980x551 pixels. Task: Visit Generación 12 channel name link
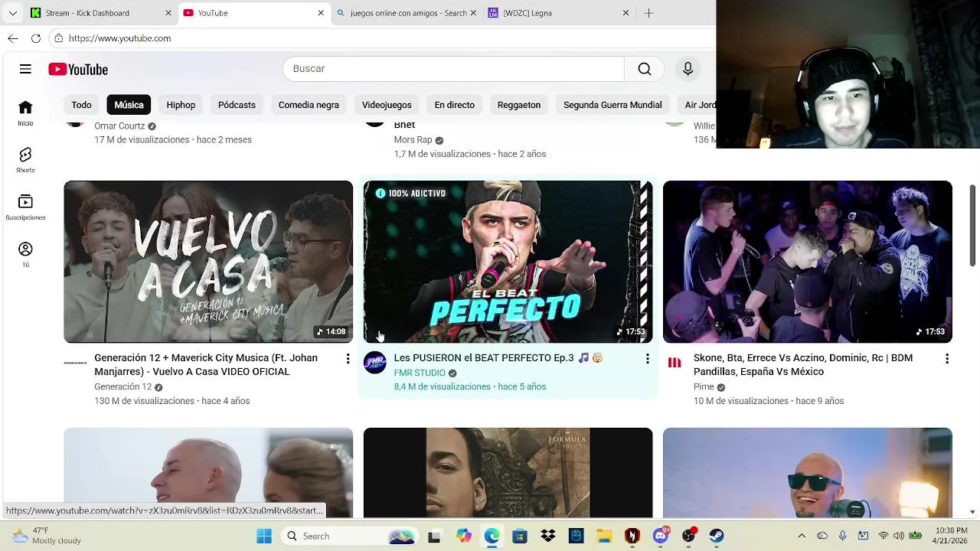(x=122, y=387)
